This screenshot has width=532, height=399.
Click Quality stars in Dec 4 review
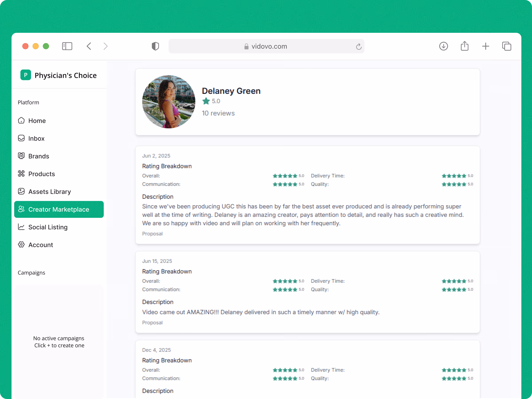pos(454,379)
